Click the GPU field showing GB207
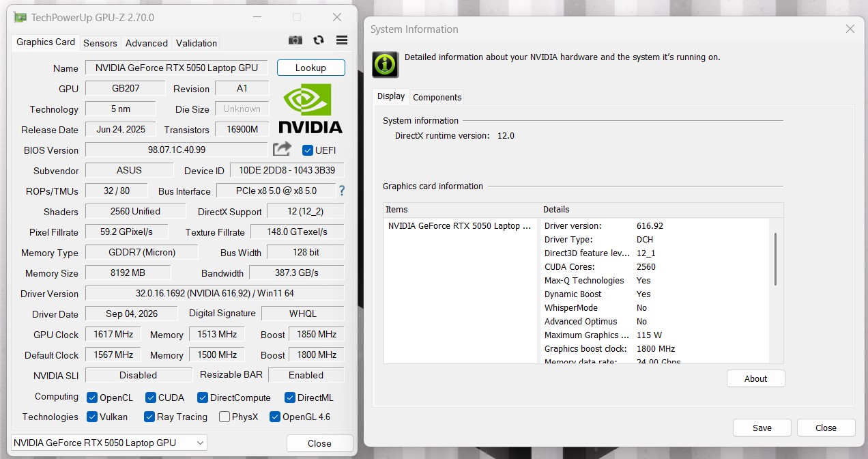The height and width of the screenshot is (459, 868). 125,88
